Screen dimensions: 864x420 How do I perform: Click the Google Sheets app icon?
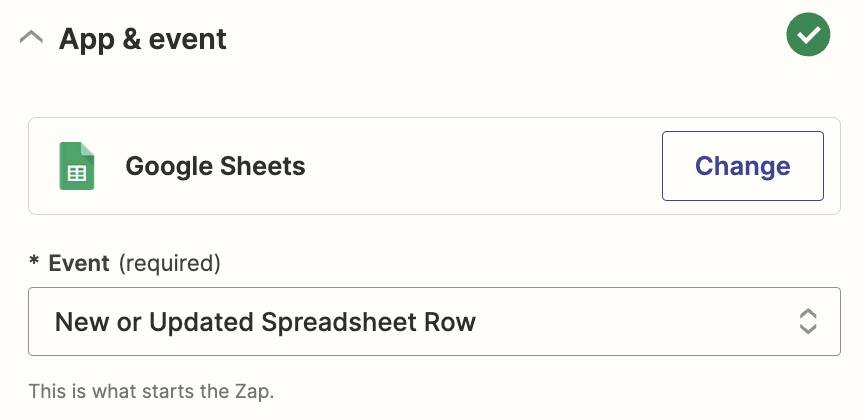tap(77, 166)
